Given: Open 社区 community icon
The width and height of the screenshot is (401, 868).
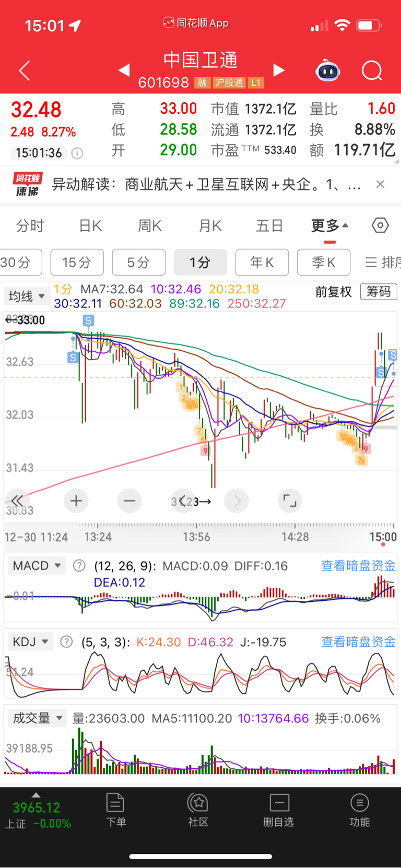Looking at the screenshot, I should pos(198,810).
